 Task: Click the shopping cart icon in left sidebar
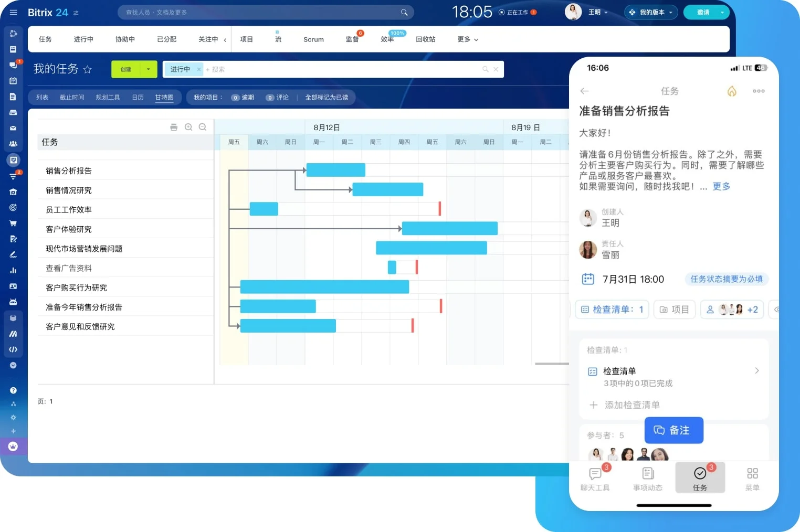[13, 223]
